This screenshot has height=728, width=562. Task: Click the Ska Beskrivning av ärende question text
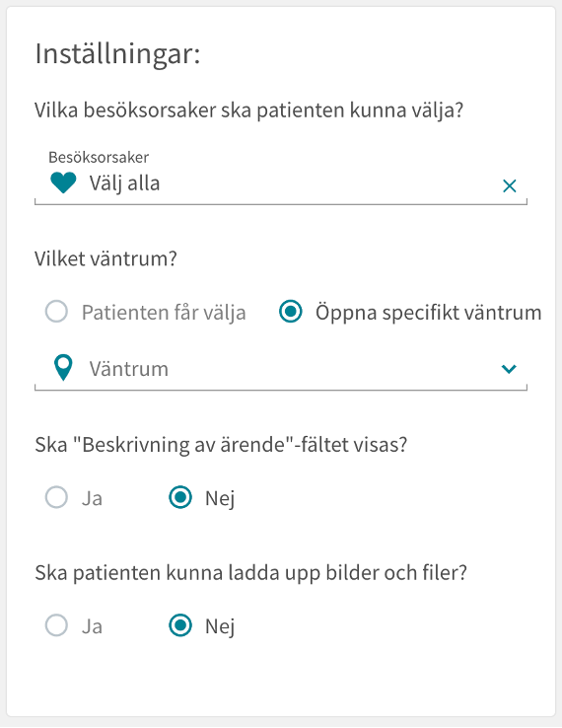221,445
